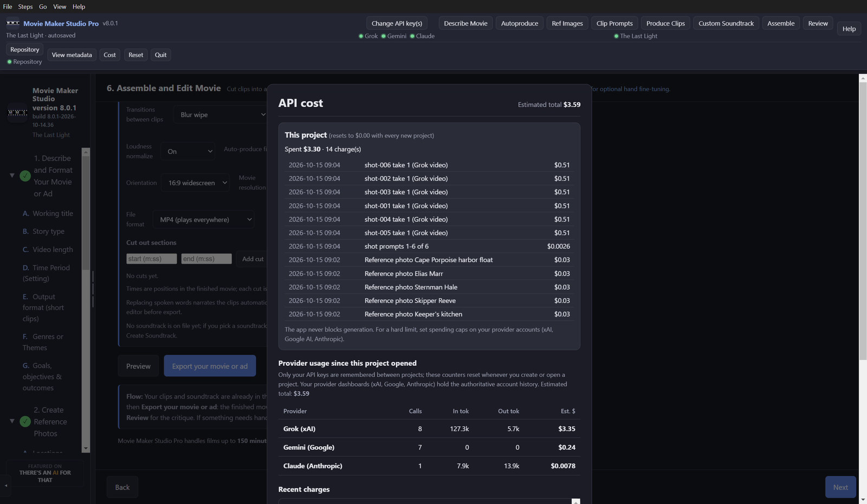This screenshot has width=867, height=504.
Task: Open the Loudness normalize dropdown
Action: (x=188, y=151)
